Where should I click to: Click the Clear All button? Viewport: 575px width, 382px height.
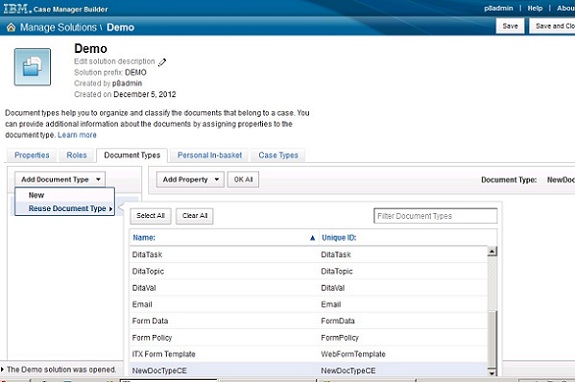click(x=195, y=216)
